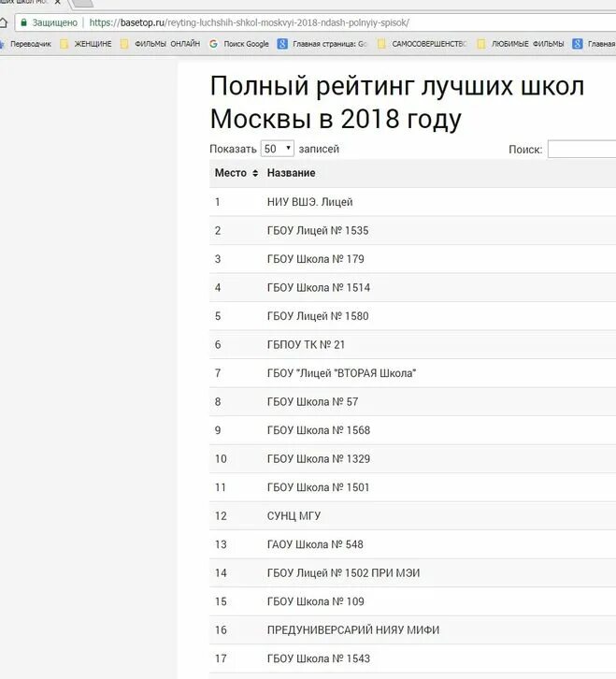Open the records-per-page dropdown showing 50

(x=277, y=149)
